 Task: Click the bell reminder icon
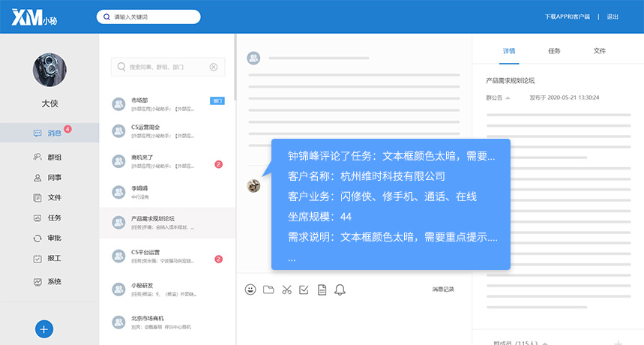[340, 289]
